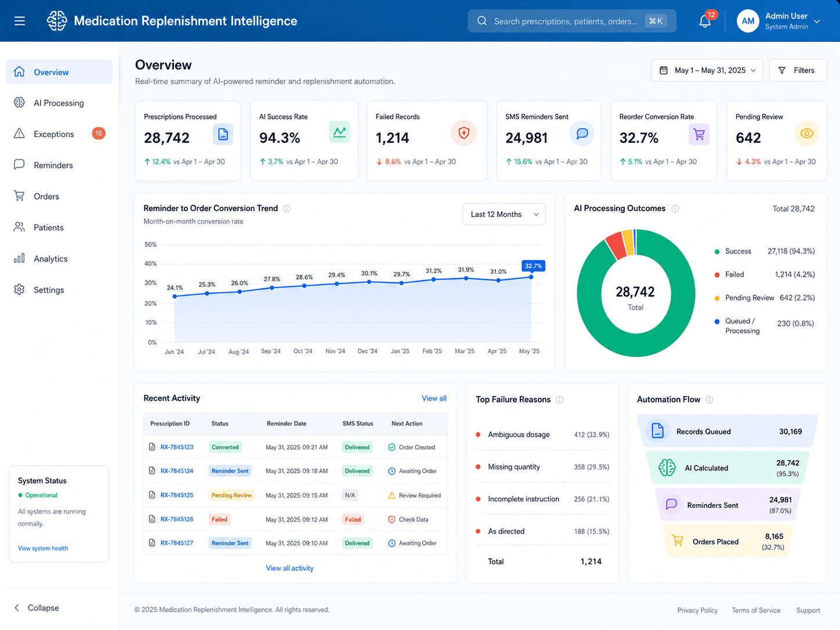Click the Check Data shield icon
This screenshot has height=630, width=840.
pos(392,519)
